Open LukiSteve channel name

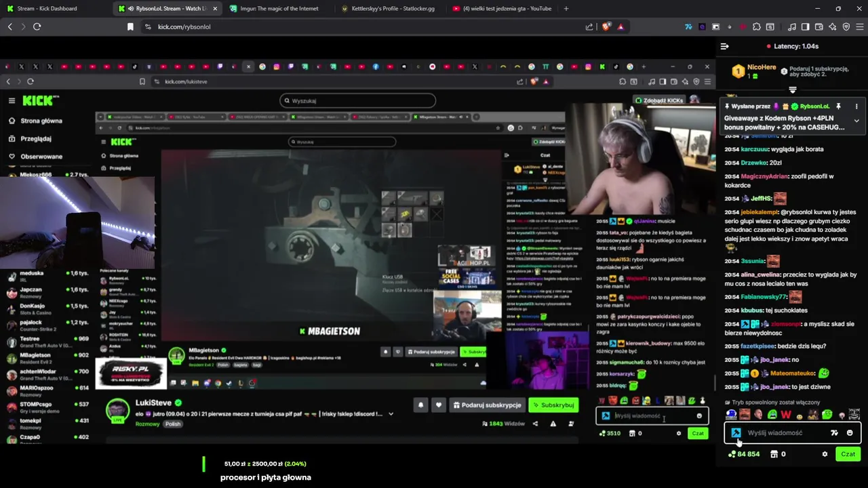tap(153, 403)
